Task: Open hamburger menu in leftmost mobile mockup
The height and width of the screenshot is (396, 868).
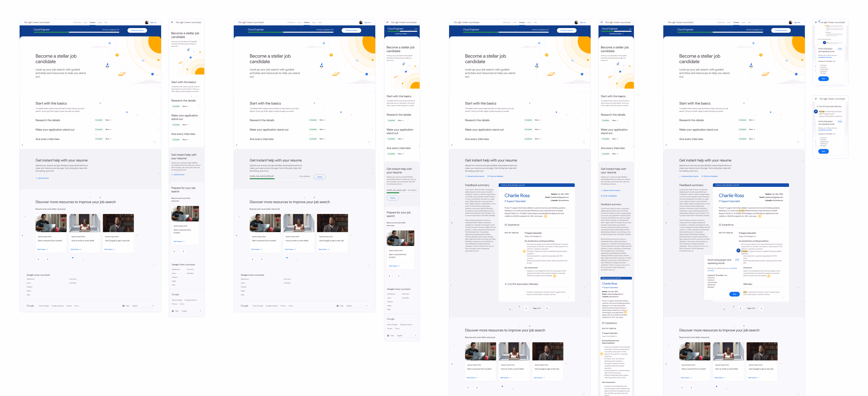Action: [172, 22]
